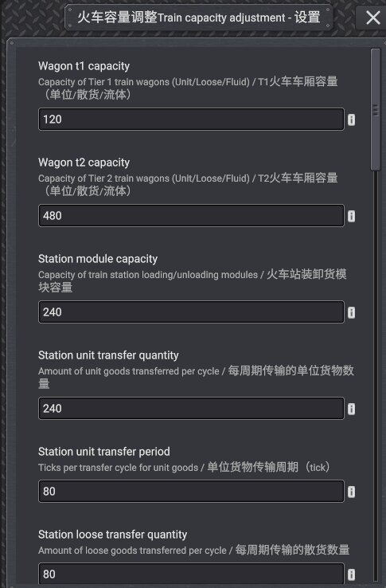Click info icon for Station unit transfer period

coord(351,492)
